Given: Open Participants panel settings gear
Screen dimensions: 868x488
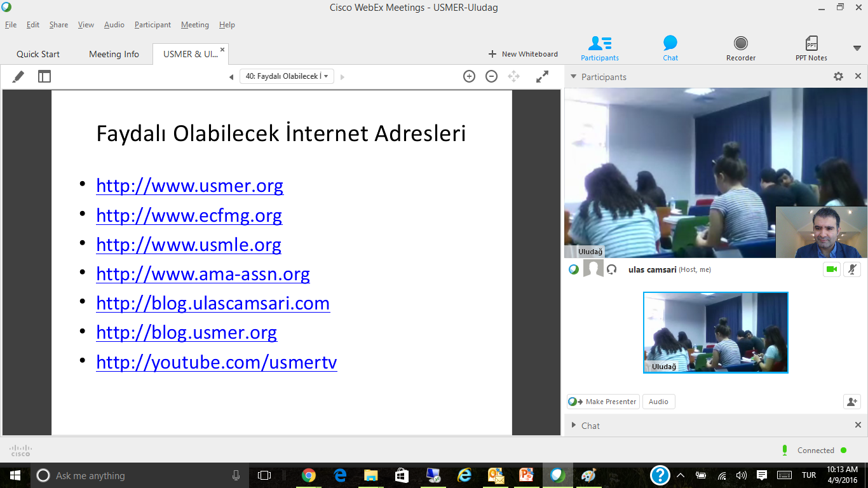Looking at the screenshot, I should (838, 76).
